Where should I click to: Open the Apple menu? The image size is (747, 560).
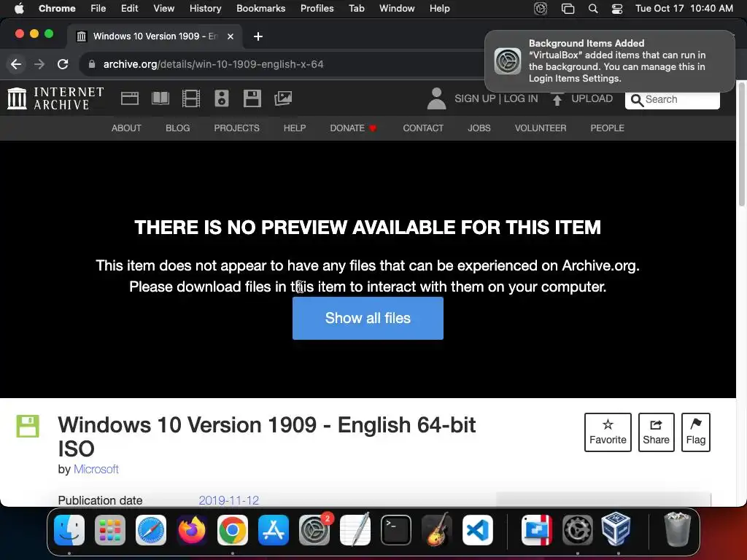click(x=19, y=9)
